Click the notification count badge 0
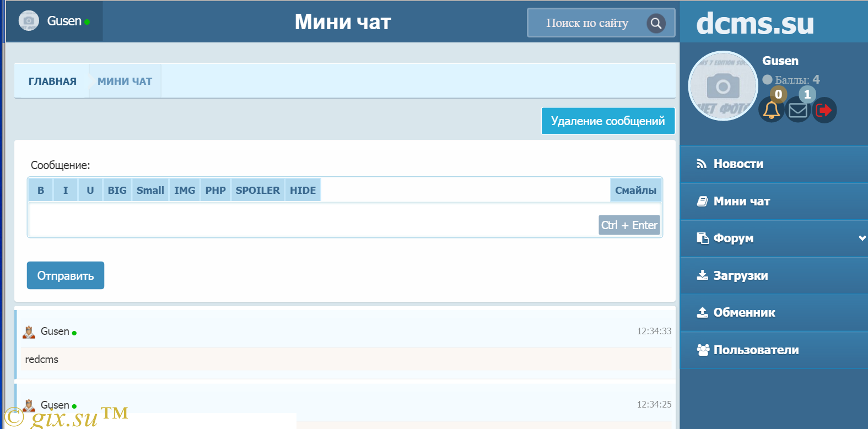The image size is (868, 429). (x=778, y=94)
